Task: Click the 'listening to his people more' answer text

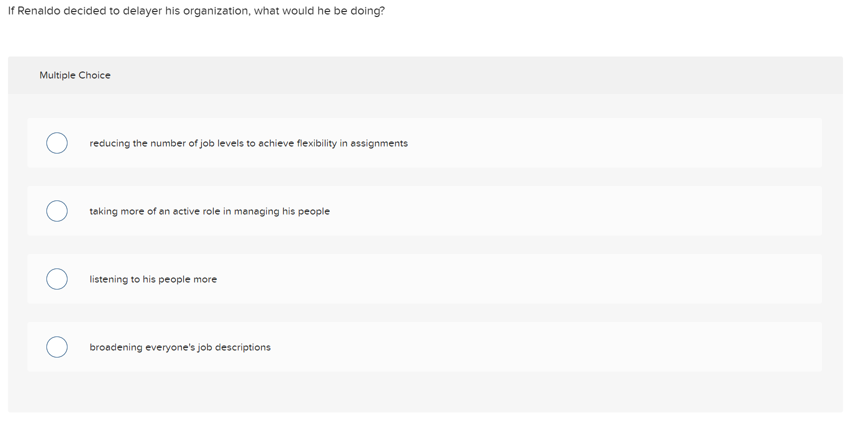Action: point(153,279)
